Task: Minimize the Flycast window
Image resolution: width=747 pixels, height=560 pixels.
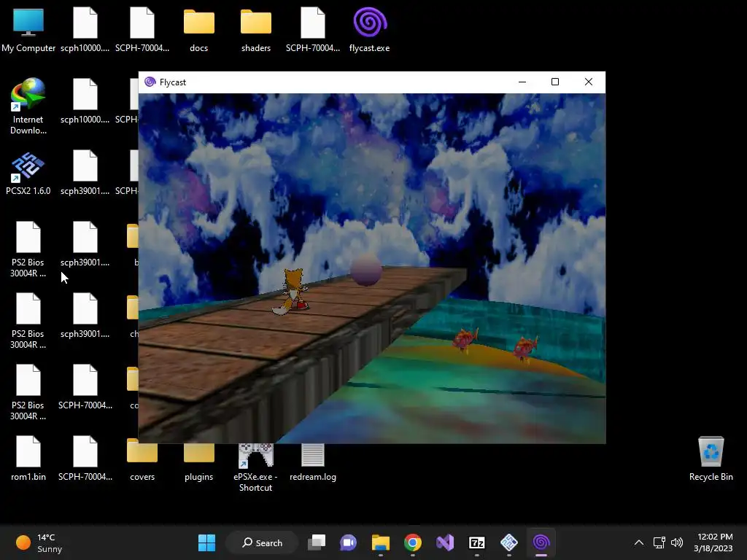Action: [522, 82]
